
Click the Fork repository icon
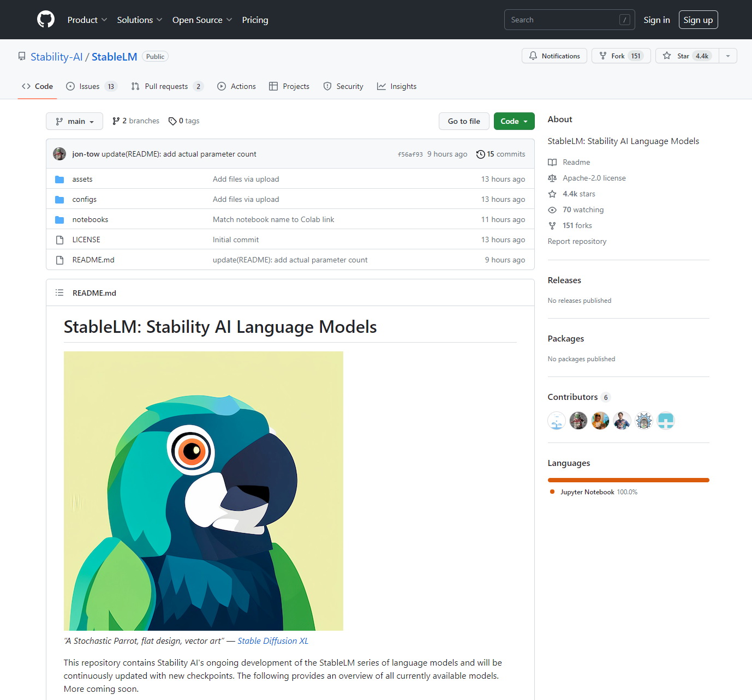tap(603, 56)
